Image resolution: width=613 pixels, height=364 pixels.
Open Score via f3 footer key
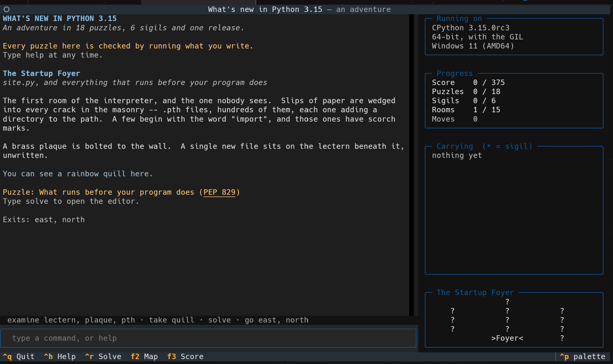[185, 356]
